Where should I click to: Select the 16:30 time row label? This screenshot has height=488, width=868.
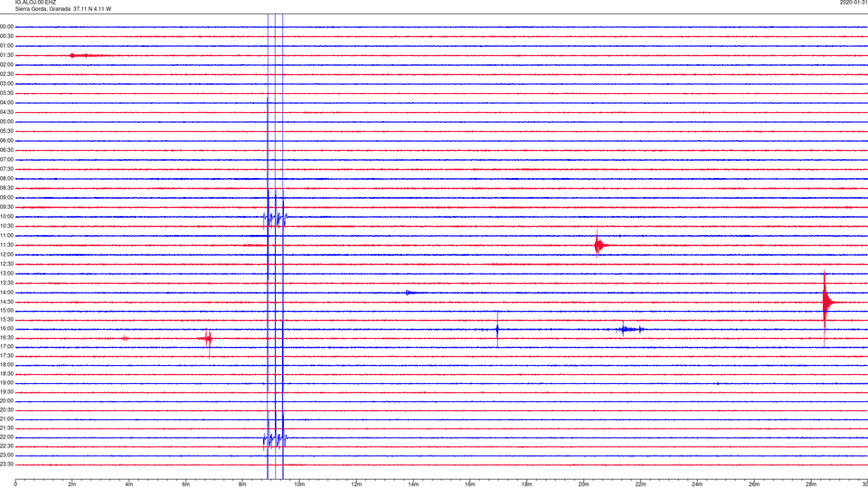(x=6, y=337)
